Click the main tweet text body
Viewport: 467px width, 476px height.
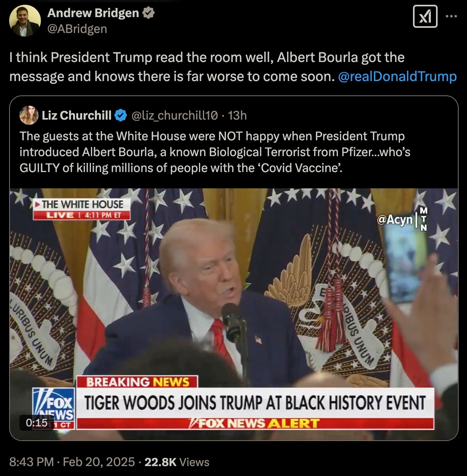tap(233, 67)
